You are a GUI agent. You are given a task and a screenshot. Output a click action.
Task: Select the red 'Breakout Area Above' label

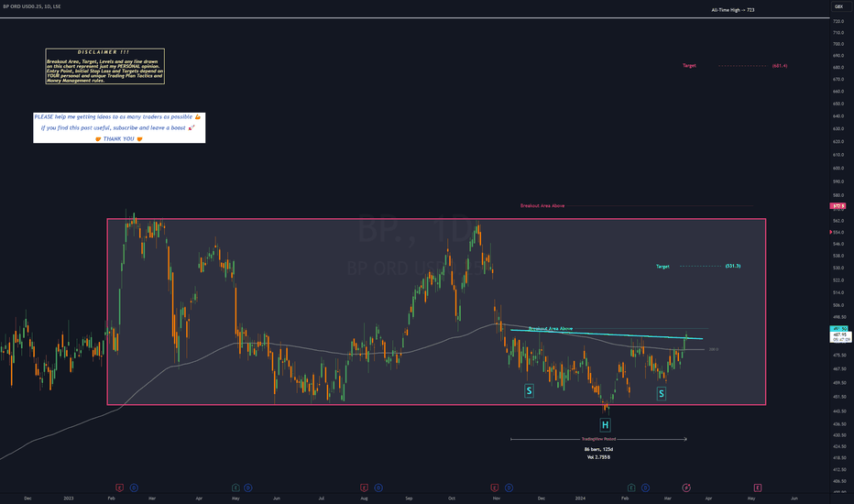(x=542, y=206)
